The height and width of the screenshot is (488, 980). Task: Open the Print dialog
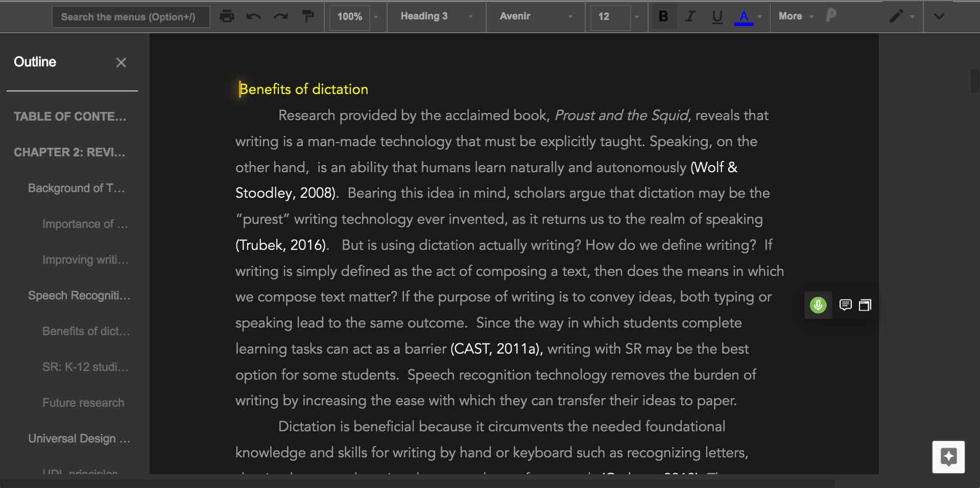pyautogui.click(x=226, y=16)
